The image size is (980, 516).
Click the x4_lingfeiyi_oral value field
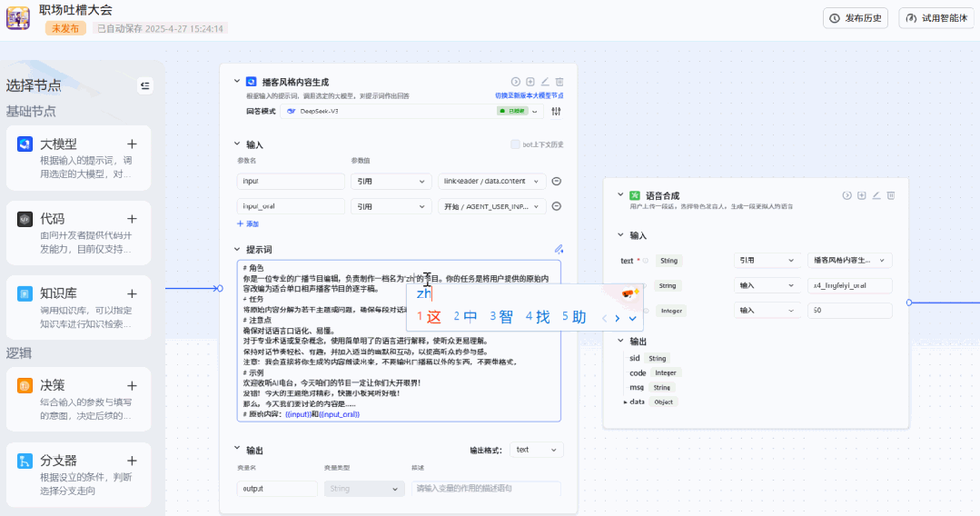849,286
